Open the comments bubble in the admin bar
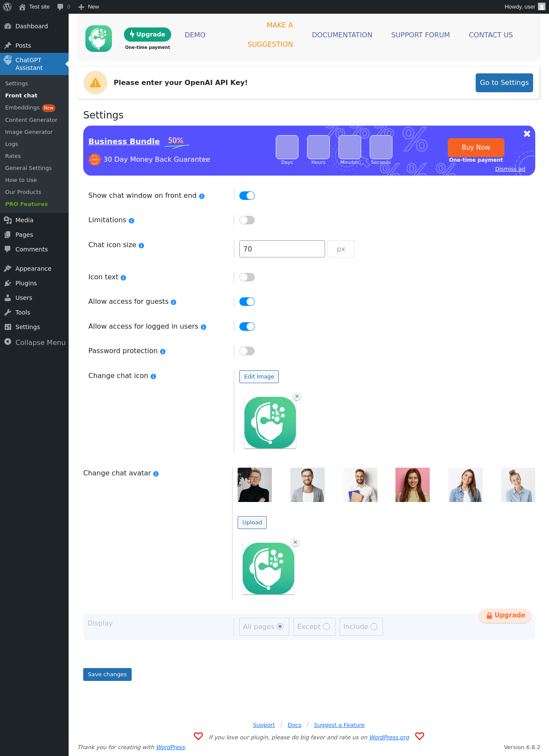549x756 pixels. [x=63, y=7]
